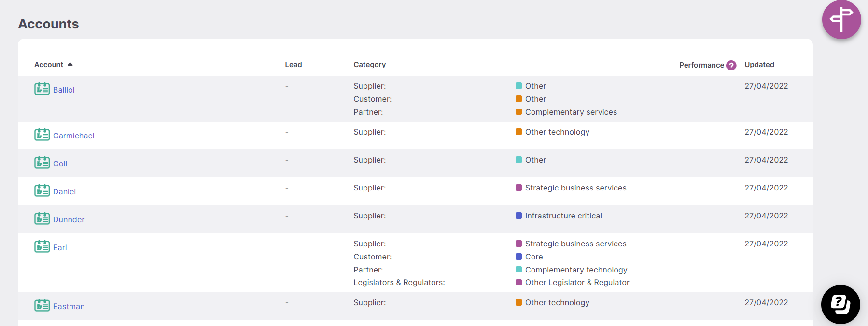
Task: Click the Performance help question mark icon
Action: coord(731,65)
